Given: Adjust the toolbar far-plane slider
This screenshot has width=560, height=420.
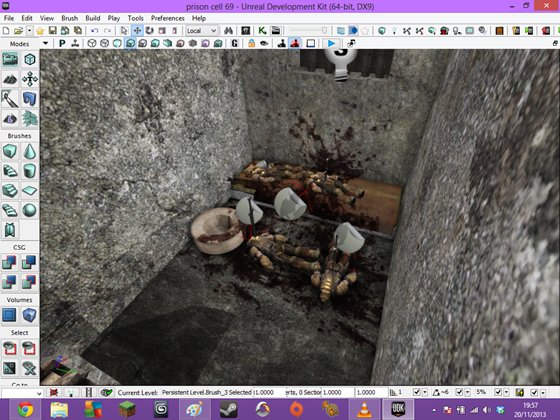Looking at the screenshot, I should [308, 31].
